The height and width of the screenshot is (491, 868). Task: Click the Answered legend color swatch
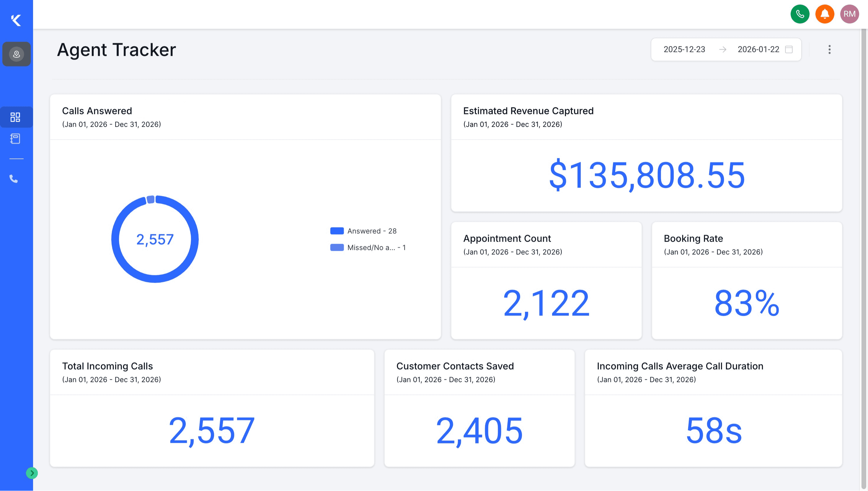coord(337,231)
